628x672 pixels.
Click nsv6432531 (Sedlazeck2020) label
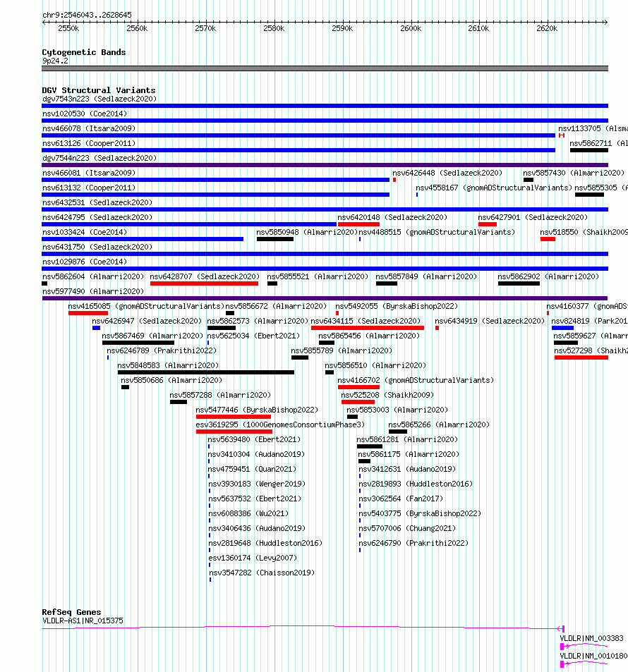click(x=97, y=202)
